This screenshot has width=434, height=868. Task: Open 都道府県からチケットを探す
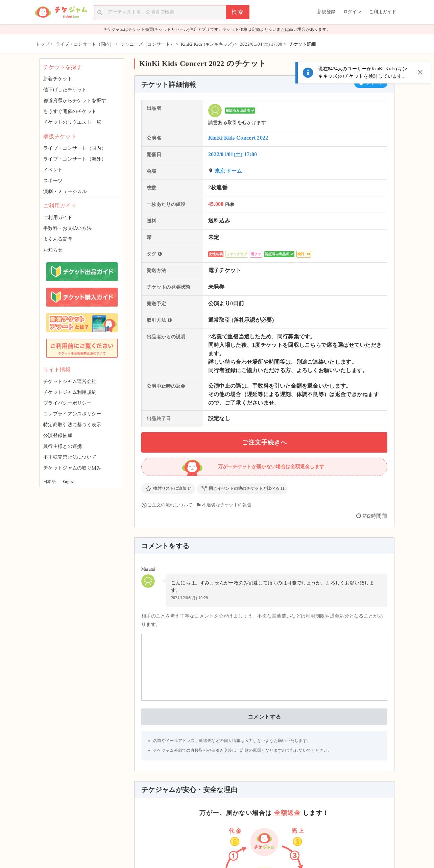click(x=75, y=100)
